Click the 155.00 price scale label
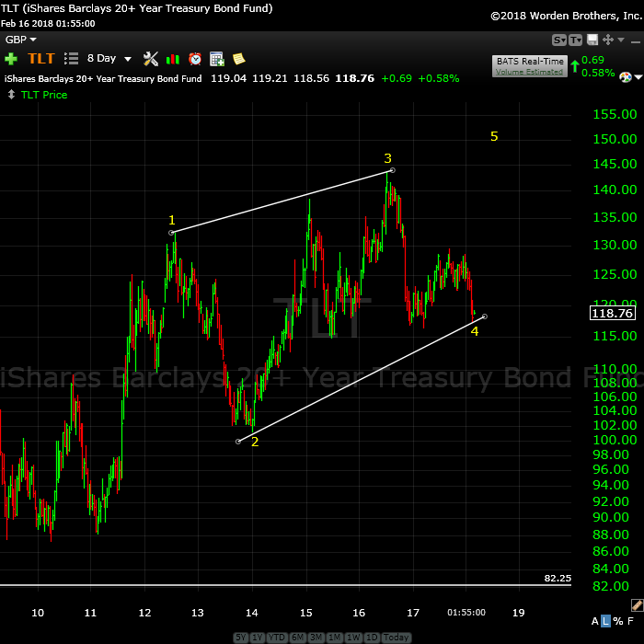Screen dimensions: 644x644 (x=615, y=114)
